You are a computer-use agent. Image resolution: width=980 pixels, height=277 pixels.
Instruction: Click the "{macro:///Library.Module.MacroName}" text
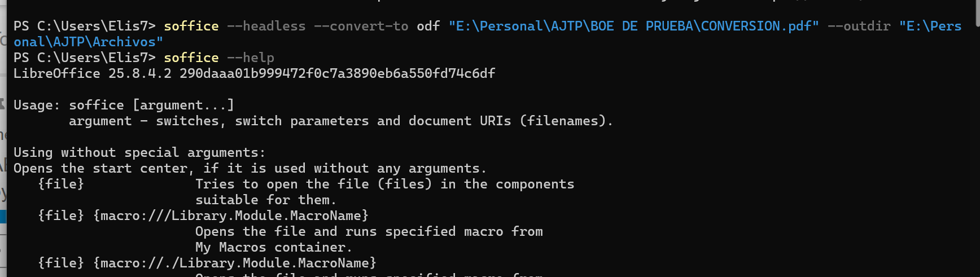pyautogui.click(x=231, y=216)
